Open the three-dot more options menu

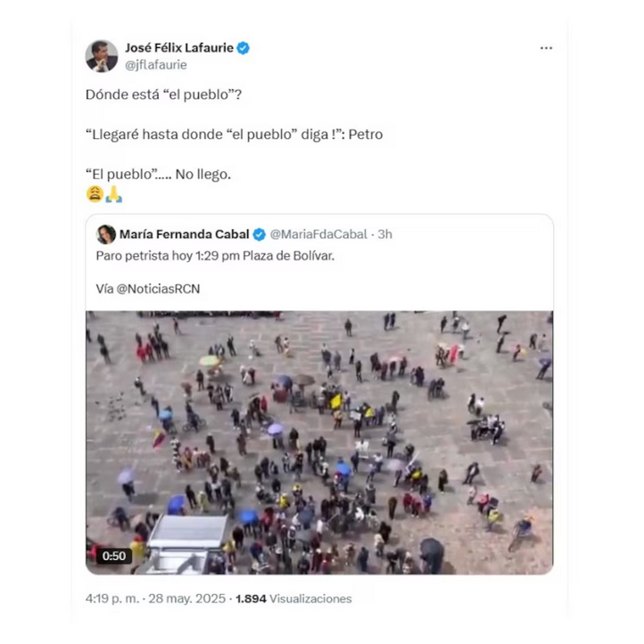(x=546, y=48)
